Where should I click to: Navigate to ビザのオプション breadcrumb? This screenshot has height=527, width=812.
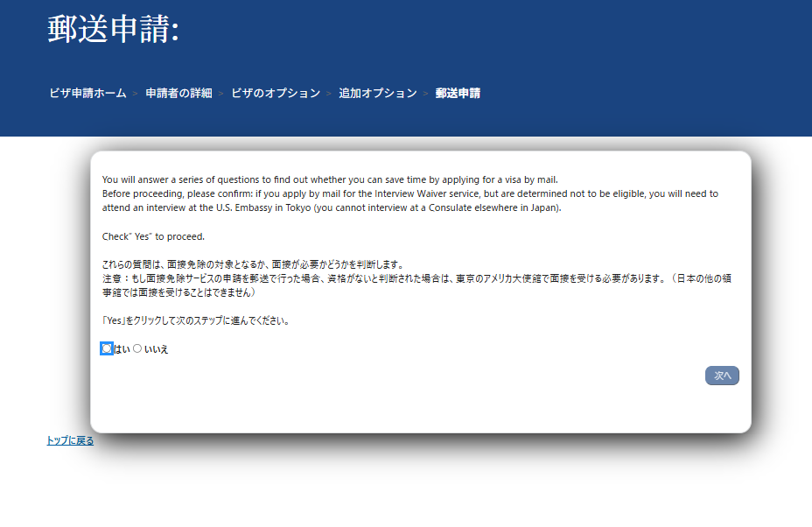pos(276,93)
